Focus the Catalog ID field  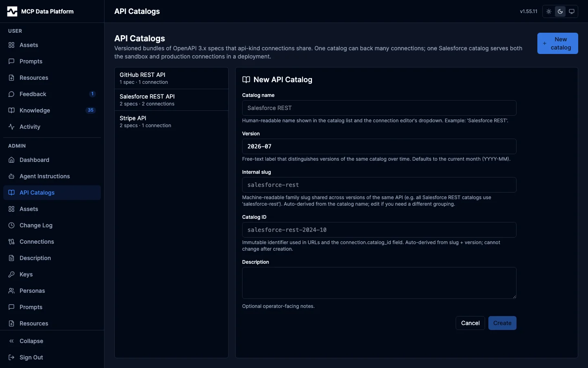click(379, 230)
